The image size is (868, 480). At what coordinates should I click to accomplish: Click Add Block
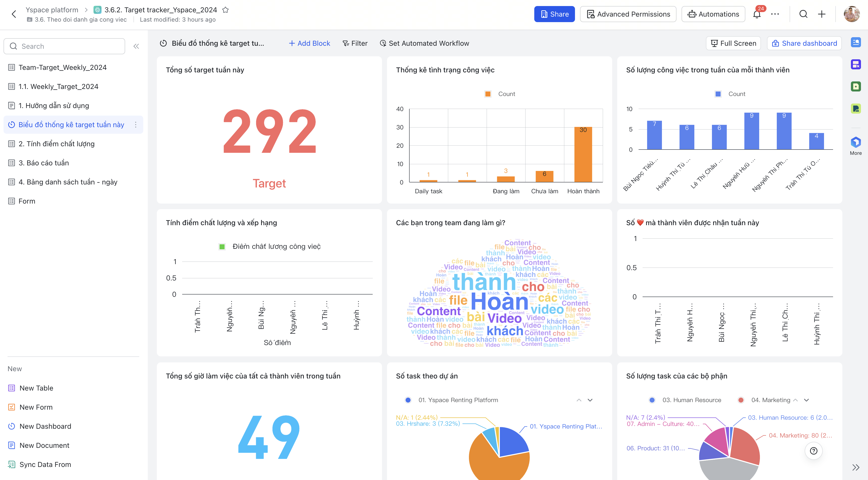point(309,43)
